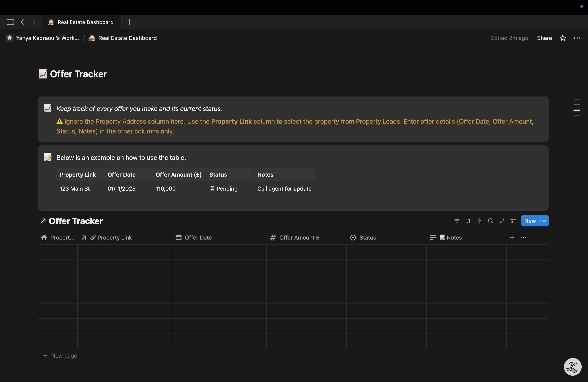
Task: Click the blue New button
Action: [530, 221]
